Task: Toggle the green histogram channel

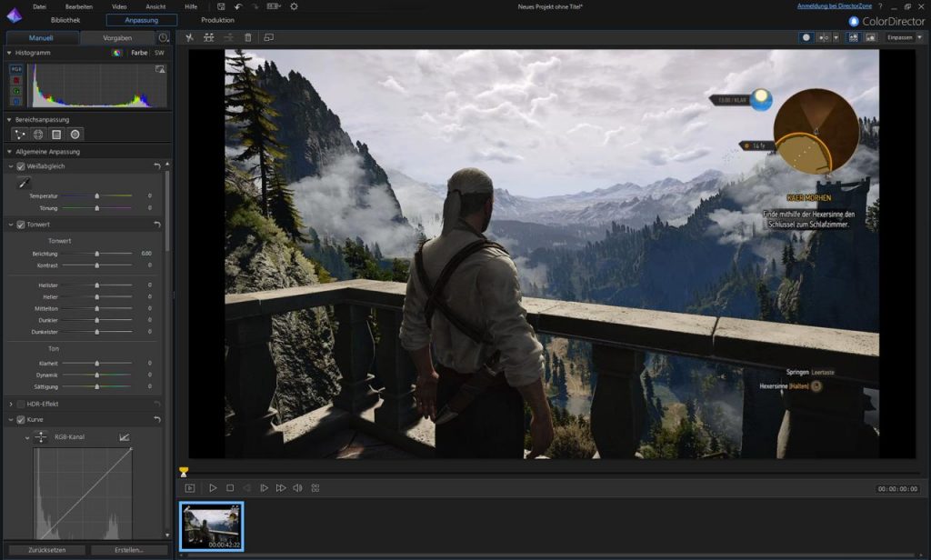Action: 16,91
